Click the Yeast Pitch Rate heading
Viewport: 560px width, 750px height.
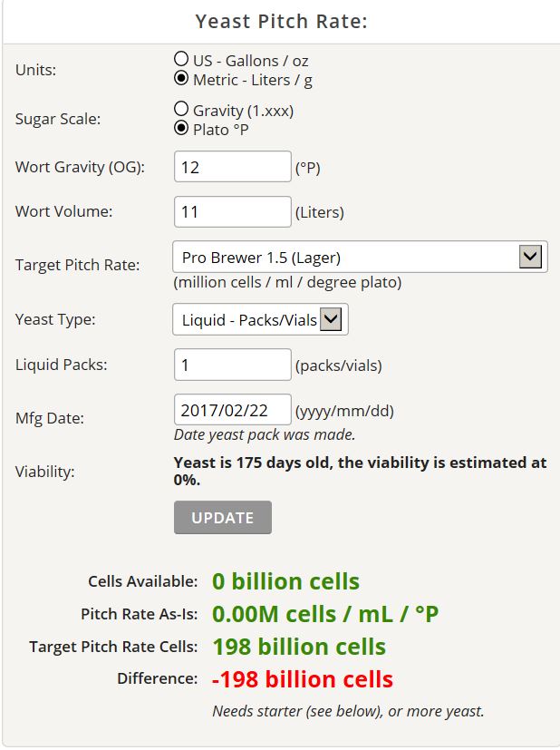pyautogui.click(x=281, y=22)
